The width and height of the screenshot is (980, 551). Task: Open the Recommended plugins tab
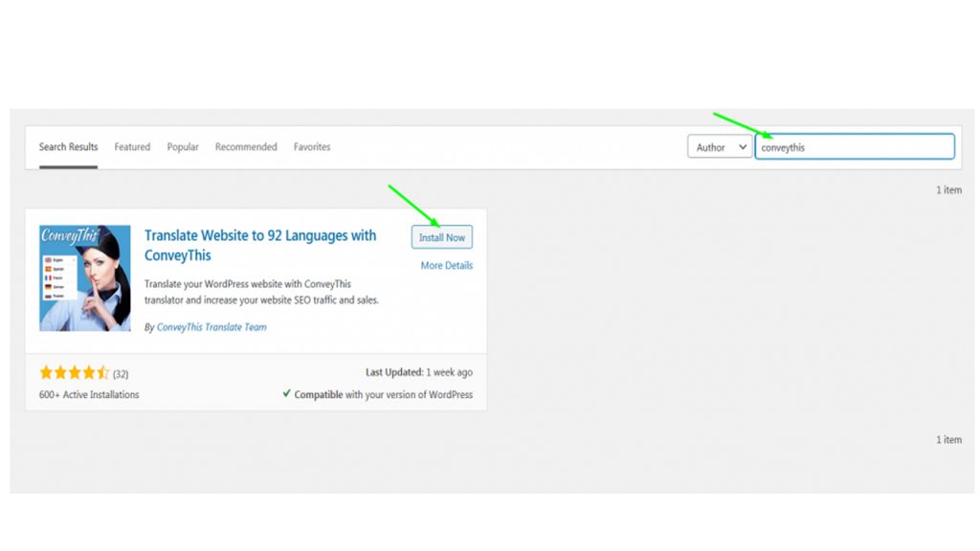click(246, 146)
